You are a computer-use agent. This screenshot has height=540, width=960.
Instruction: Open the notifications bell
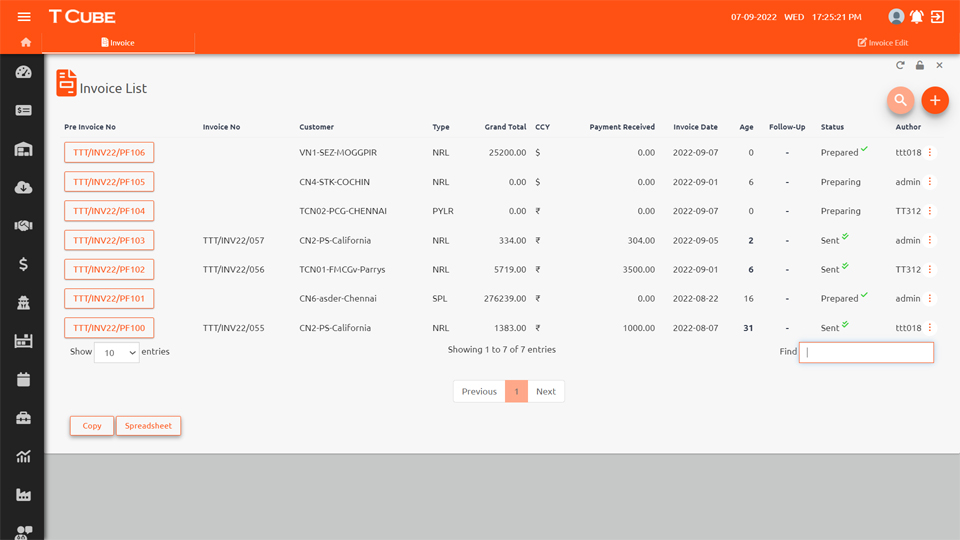pyautogui.click(x=917, y=17)
